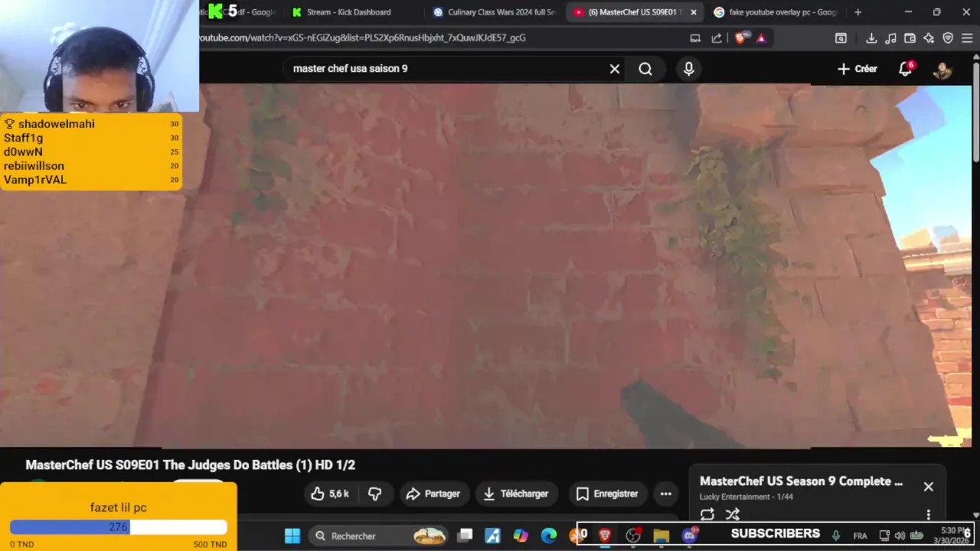Image resolution: width=980 pixels, height=551 pixels.
Task: Open Brave browser on the taskbar
Action: (605, 536)
